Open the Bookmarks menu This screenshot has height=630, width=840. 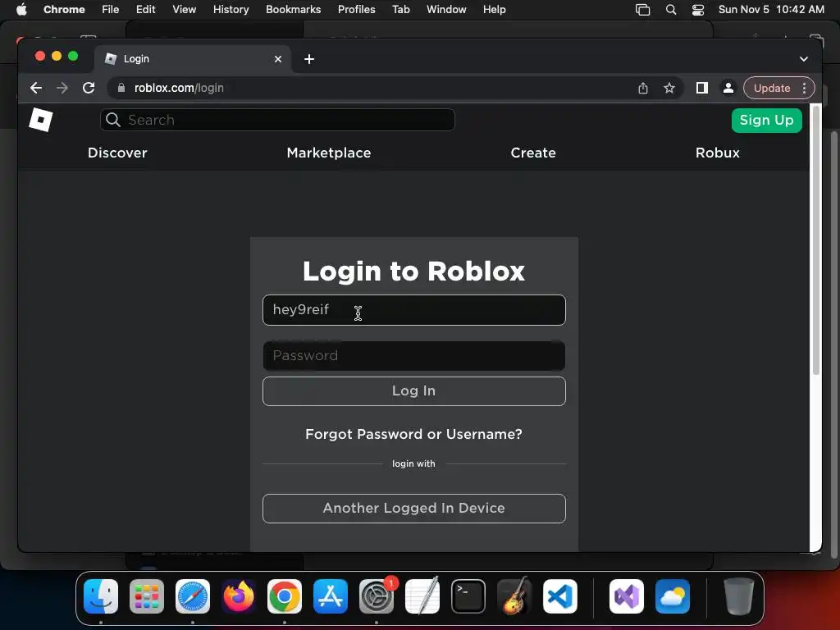click(293, 10)
